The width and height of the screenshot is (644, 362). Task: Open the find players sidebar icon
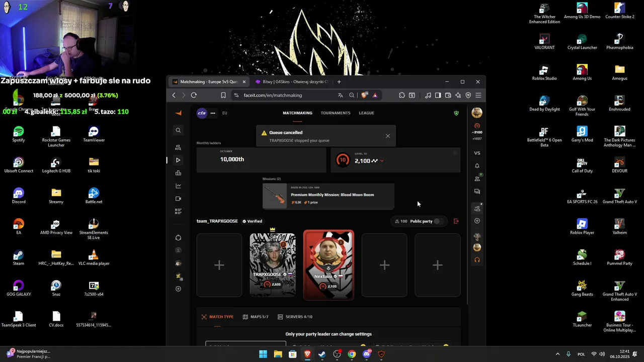178,147
